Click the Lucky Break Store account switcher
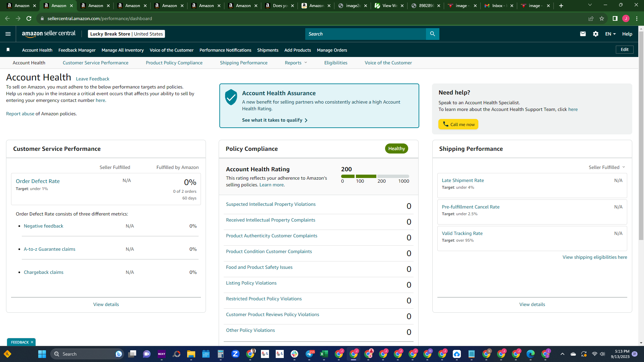 click(x=126, y=34)
